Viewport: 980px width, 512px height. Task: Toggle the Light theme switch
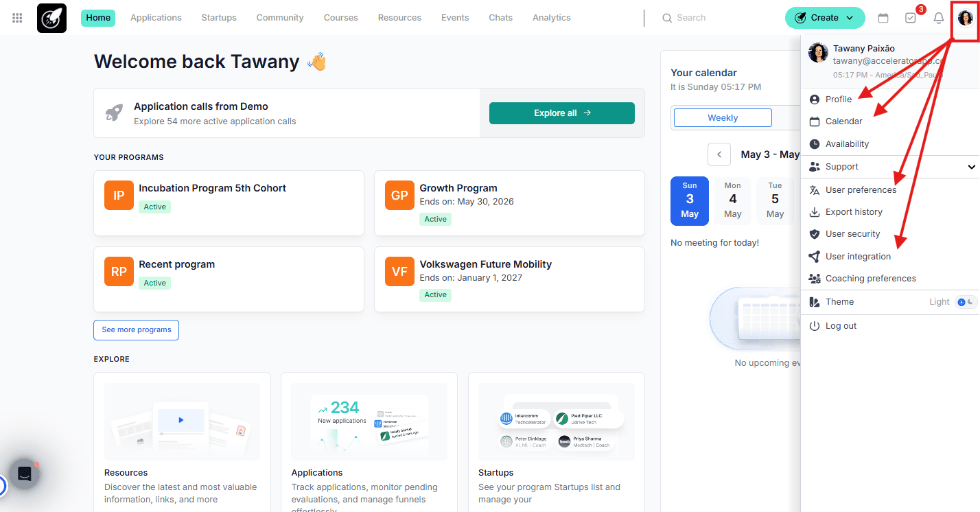coord(966,302)
